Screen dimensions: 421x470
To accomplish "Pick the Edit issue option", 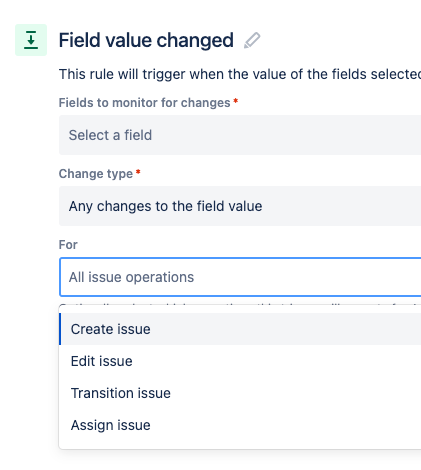I will click(240, 361).
